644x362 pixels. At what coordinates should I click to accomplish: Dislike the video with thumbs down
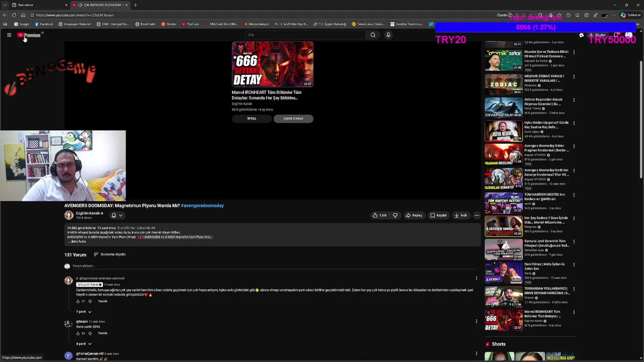395,215
